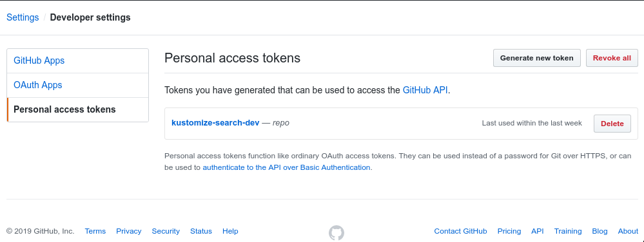Visit the Security footer link
644x242 pixels.
click(x=166, y=231)
